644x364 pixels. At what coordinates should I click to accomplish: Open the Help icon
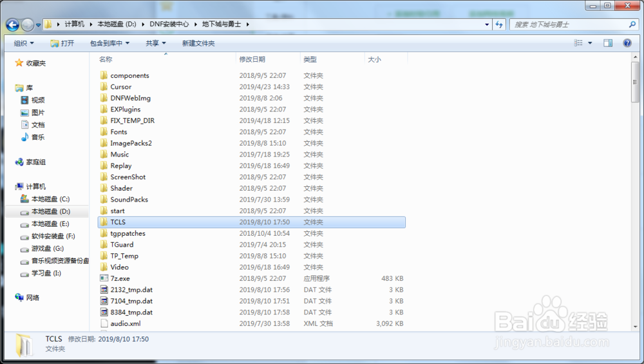tap(627, 43)
